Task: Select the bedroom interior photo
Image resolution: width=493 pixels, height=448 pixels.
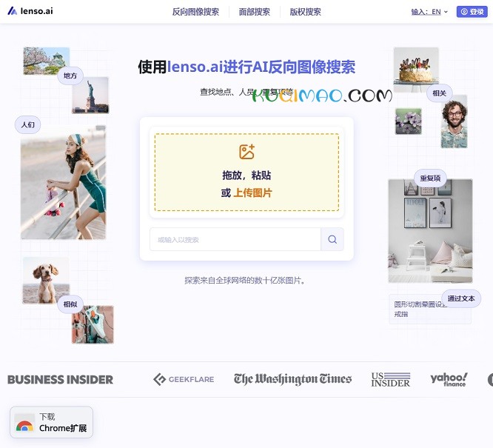Action: 430,231
